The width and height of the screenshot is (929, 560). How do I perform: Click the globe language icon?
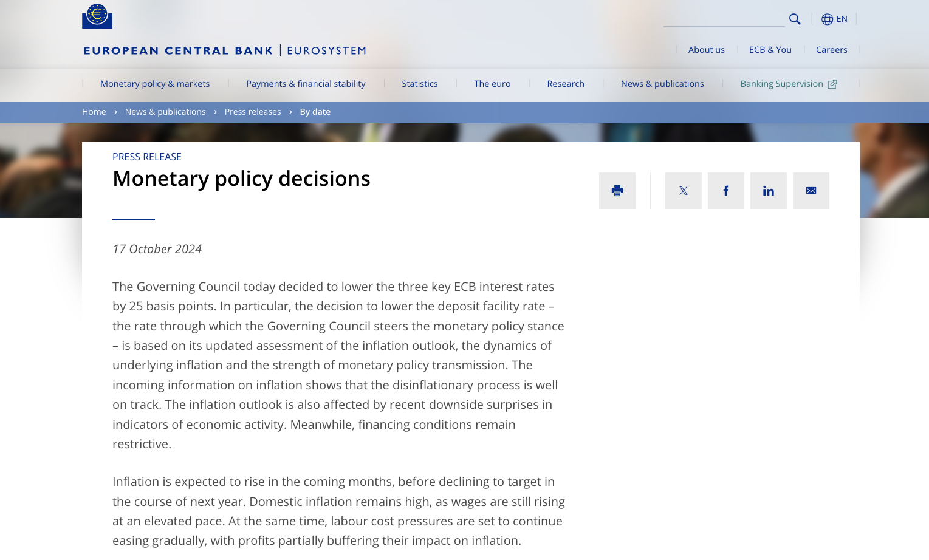click(827, 19)
